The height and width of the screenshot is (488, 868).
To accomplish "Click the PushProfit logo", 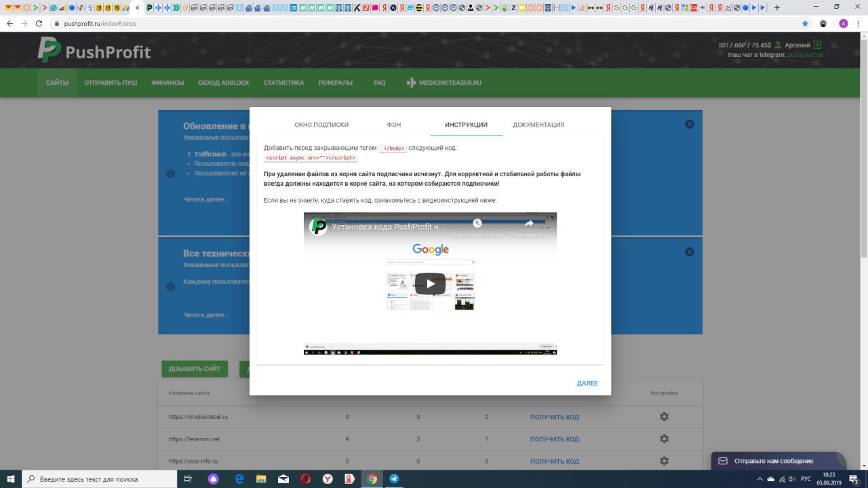I will (94, 51).
